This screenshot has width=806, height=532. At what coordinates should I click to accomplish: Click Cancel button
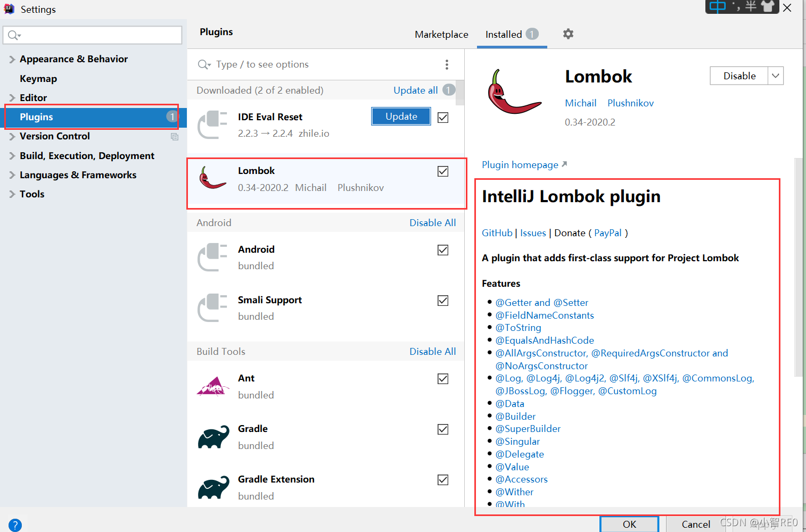(696, 524)
